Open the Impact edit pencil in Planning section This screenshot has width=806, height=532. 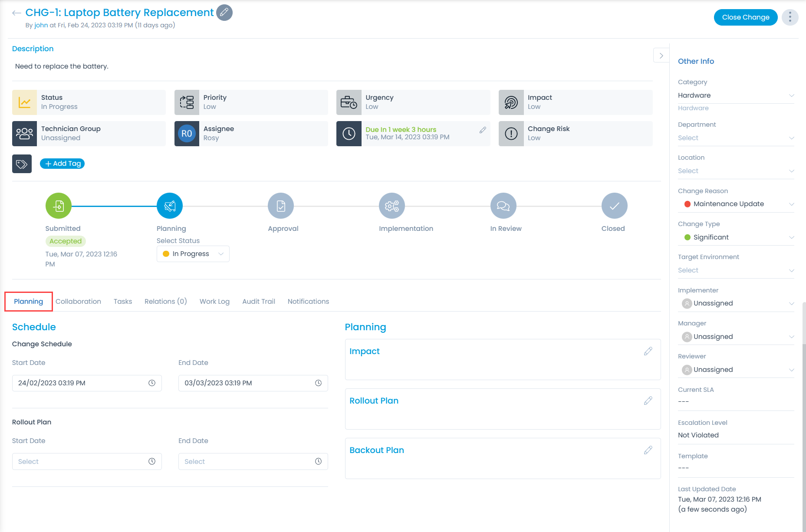648,351
